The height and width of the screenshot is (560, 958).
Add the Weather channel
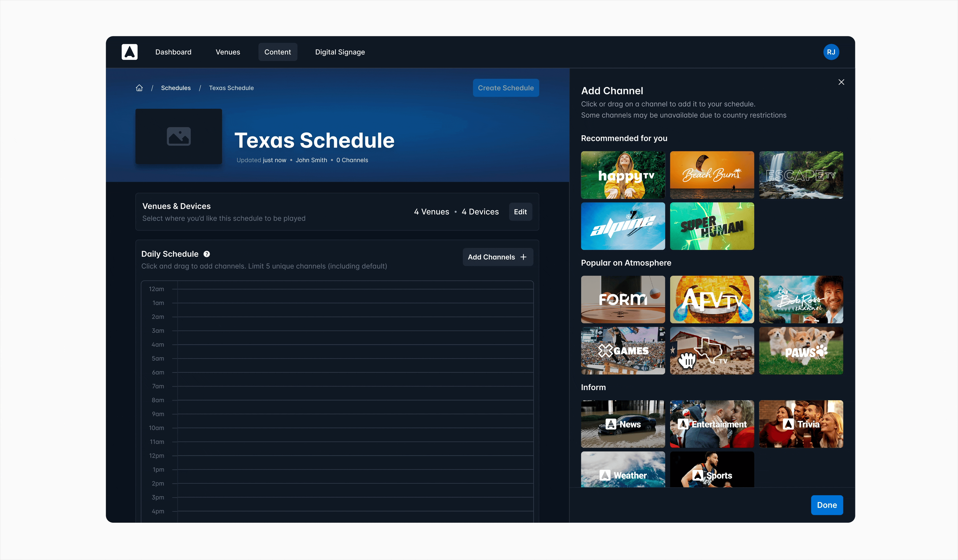pyautogui.click(x=623, y=470)
